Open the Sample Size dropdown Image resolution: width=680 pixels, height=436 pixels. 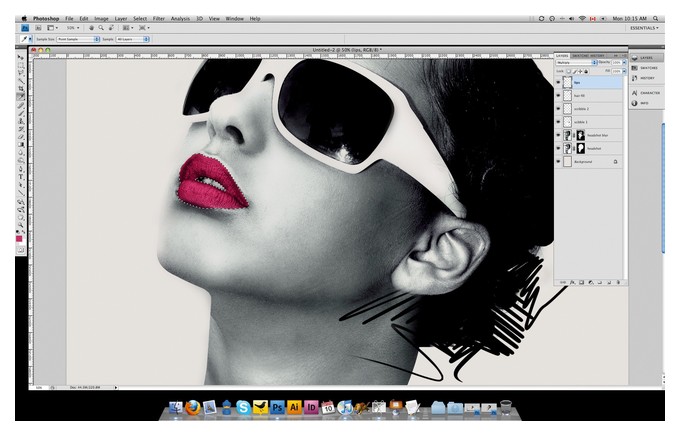pyautogui.click(x=78, y=39)
